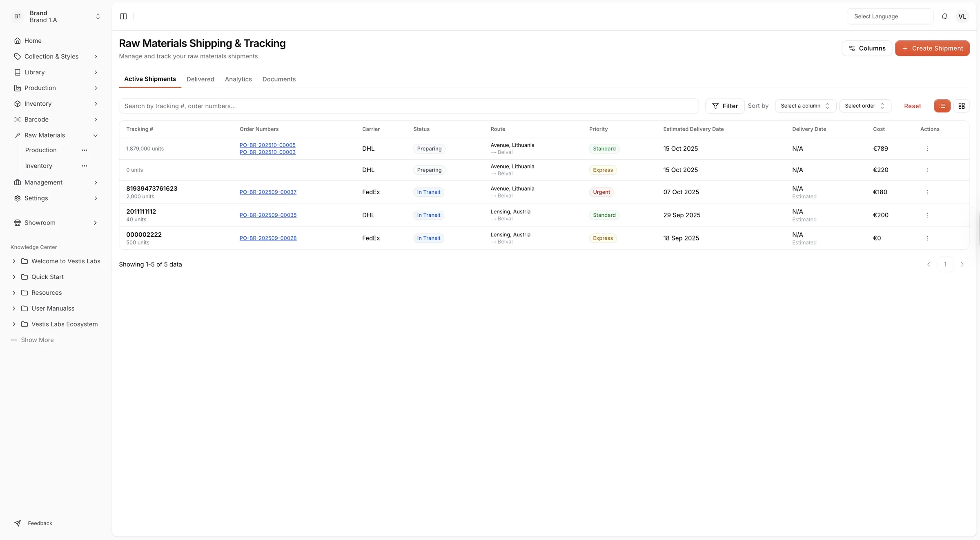This screenshot has width=980, height=540.
Task: Open the Showroom sidebar section
Action: [x=56, y=223]
